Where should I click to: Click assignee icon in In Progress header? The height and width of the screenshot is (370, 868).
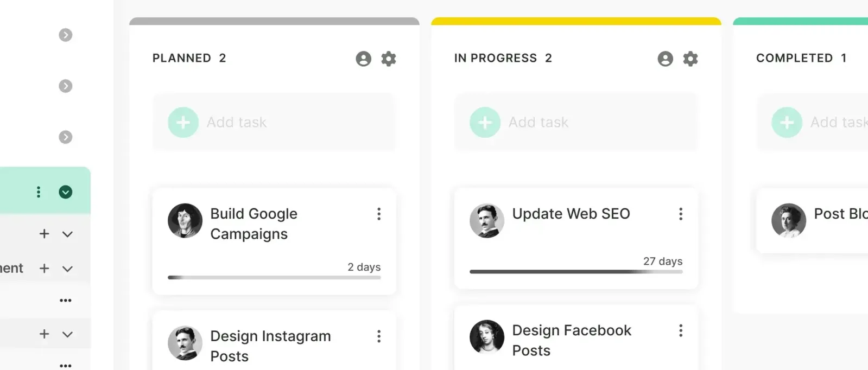tap(666, 59)
